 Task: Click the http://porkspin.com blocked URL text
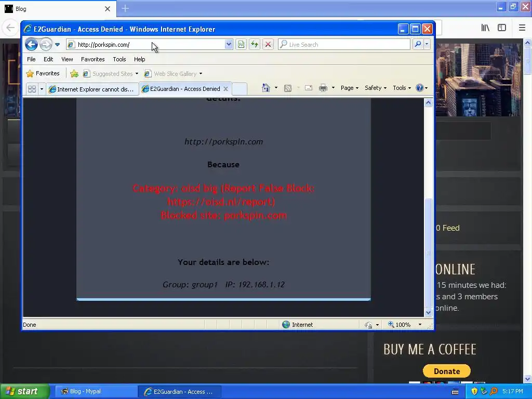point(223,142)
